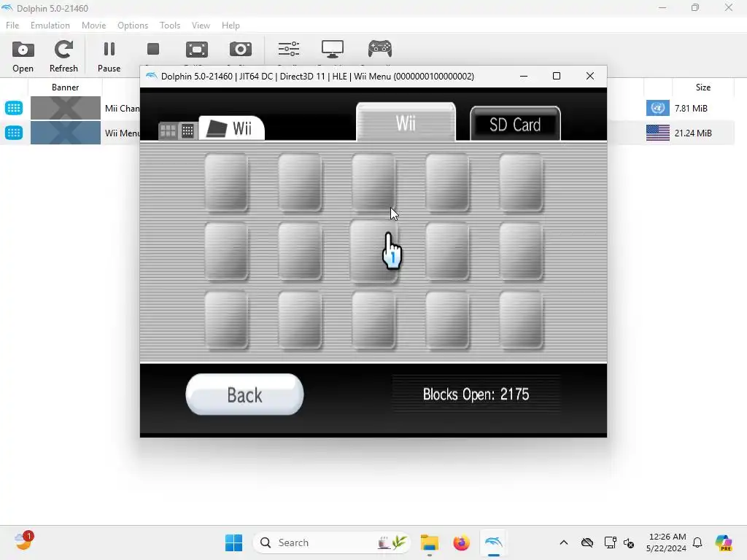Pause the running emulation
747x560 pixels.
click(109, 57)
